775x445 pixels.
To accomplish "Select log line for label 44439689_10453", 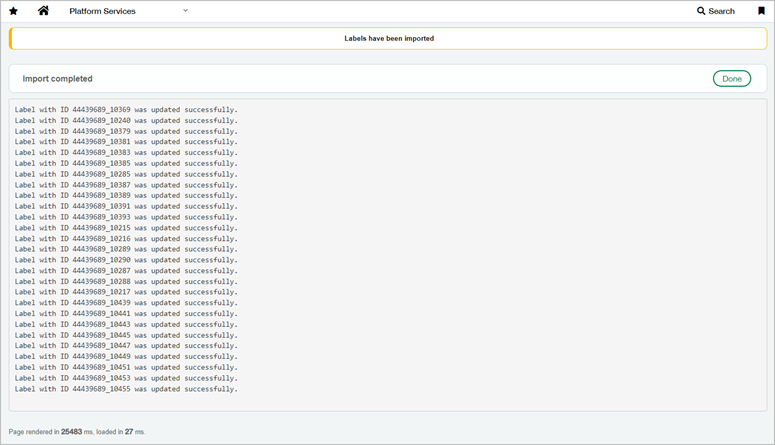I will tap(126, 378).
